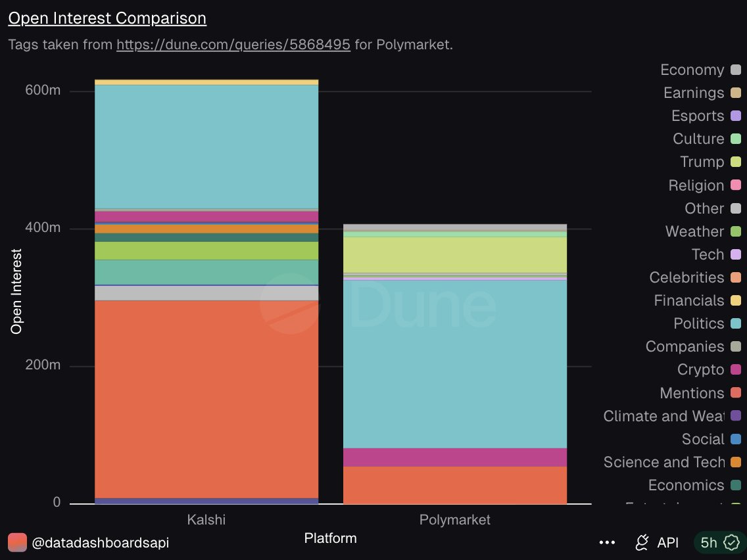Toggle Celebrities series in legend
Screen dimensions: 747x560
pos(695,277)
